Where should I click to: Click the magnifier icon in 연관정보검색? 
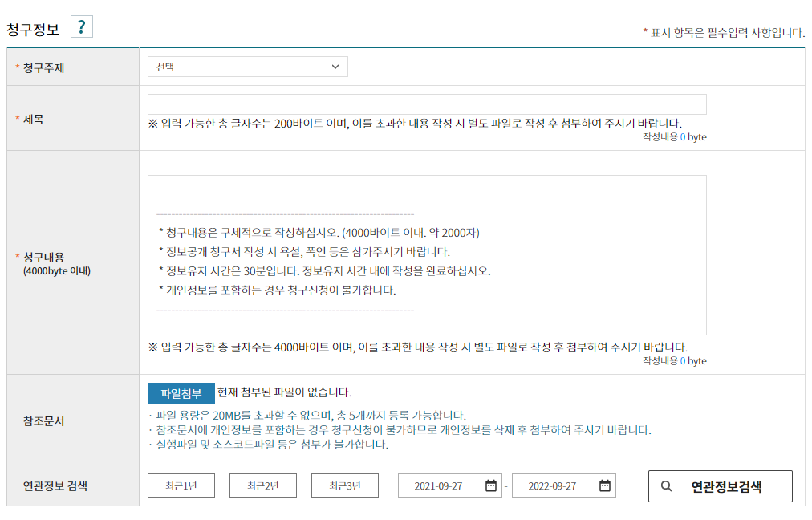pos(666,486)
